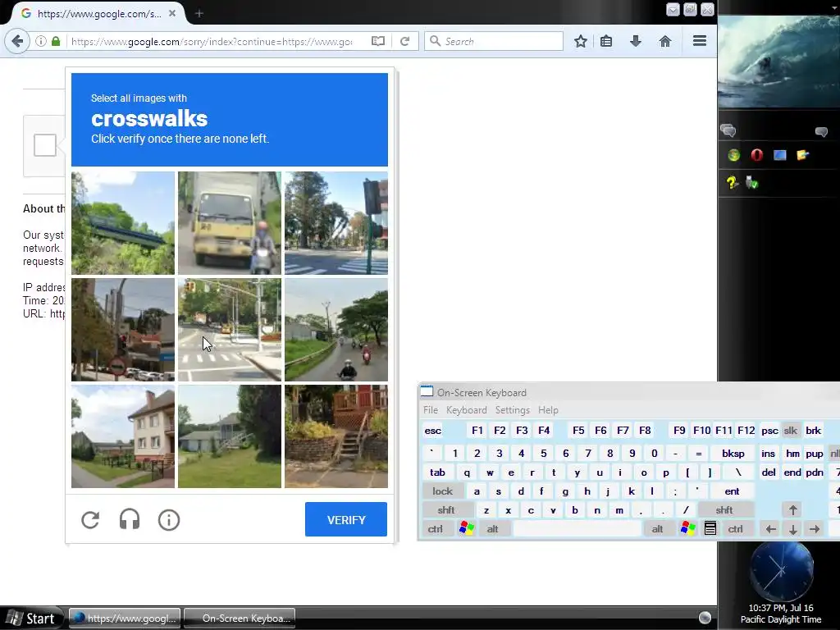The height and width of the screenshot is (630, 840).
Task: Click the URL address bar
Action: [214, 41]
